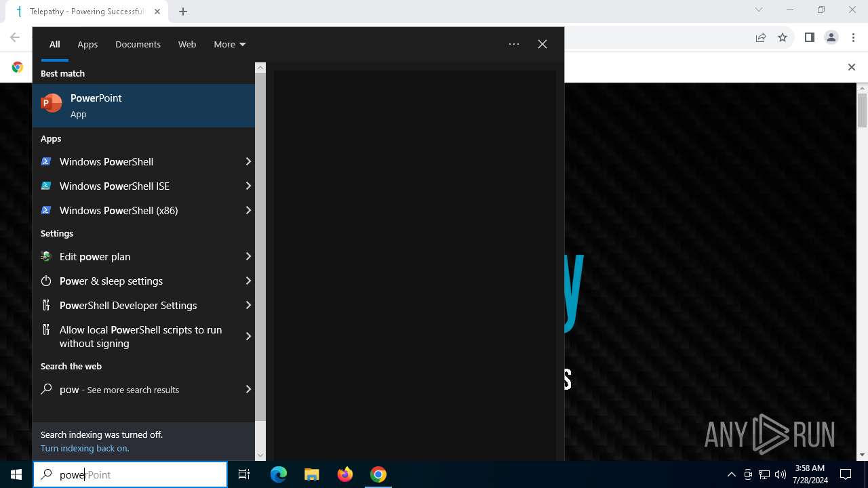The height and width of the screenshot is (488, 868).
Task: Open the More filter dropdown
Action: 230,44
